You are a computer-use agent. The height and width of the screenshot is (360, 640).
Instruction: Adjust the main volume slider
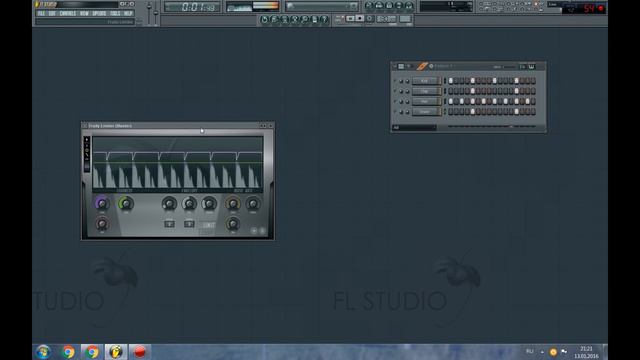(149, 7)
